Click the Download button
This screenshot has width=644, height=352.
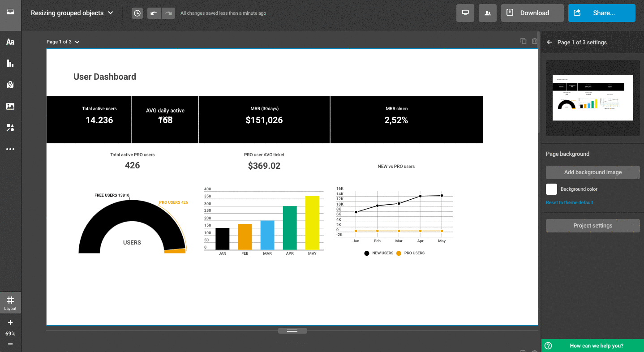[x=532, y=13]
